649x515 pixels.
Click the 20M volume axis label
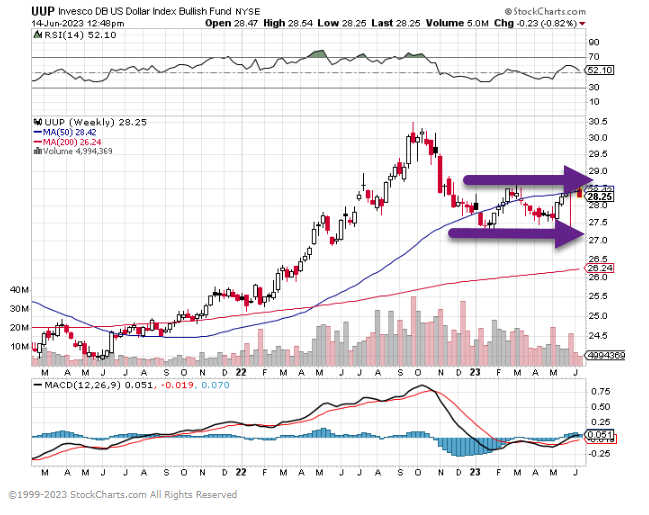(19, 327)
